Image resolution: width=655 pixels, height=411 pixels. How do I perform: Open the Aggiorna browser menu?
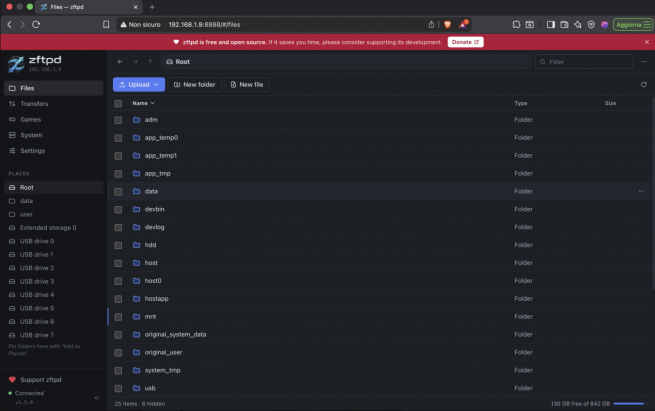pos(632,25)
